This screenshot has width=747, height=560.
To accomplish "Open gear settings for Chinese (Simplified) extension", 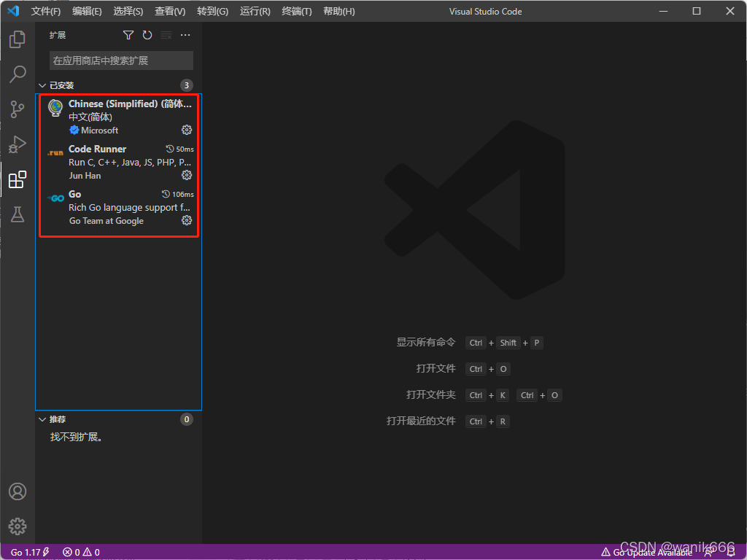I will [x=187, y=130].
